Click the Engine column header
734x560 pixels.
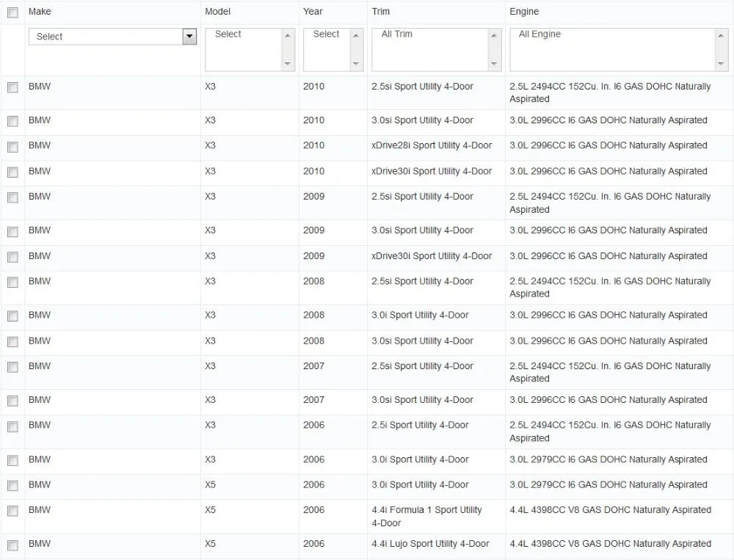(524, 12)
